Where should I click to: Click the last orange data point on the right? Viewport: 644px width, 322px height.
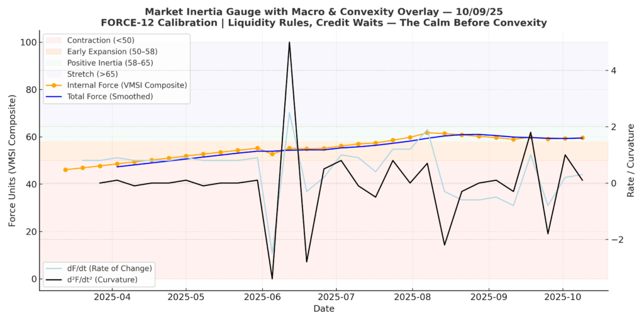(582, 138)
